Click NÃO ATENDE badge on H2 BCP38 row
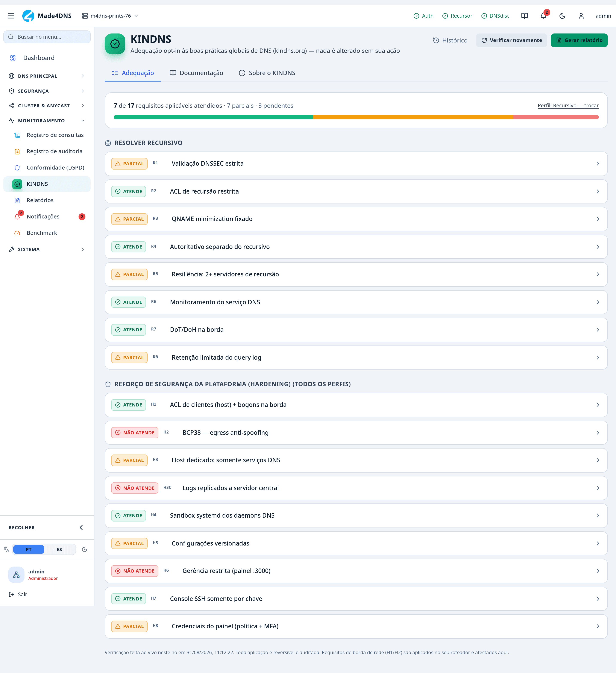Viewport: 616px width, 673px height. (x=135, y=433)
